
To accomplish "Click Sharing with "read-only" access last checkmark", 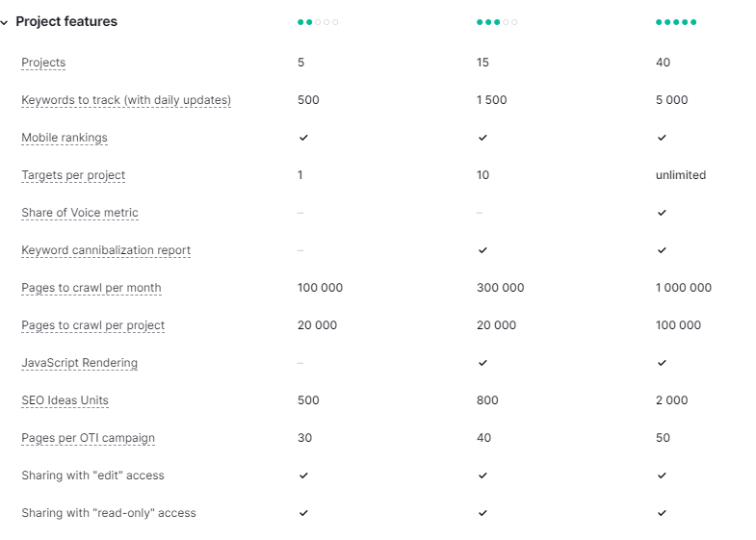I will coord(662,513).
